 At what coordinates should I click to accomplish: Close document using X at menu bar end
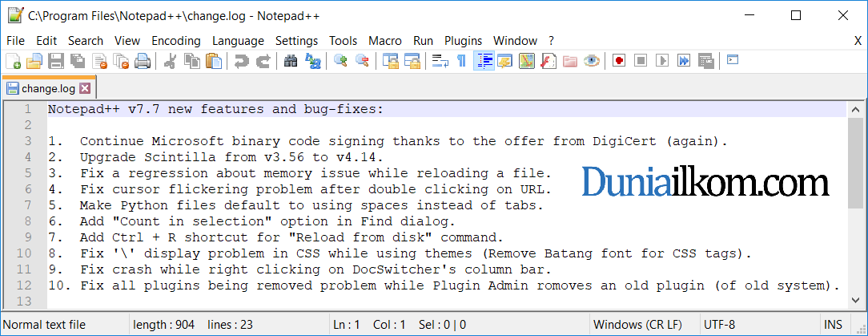tap(858, 40)
